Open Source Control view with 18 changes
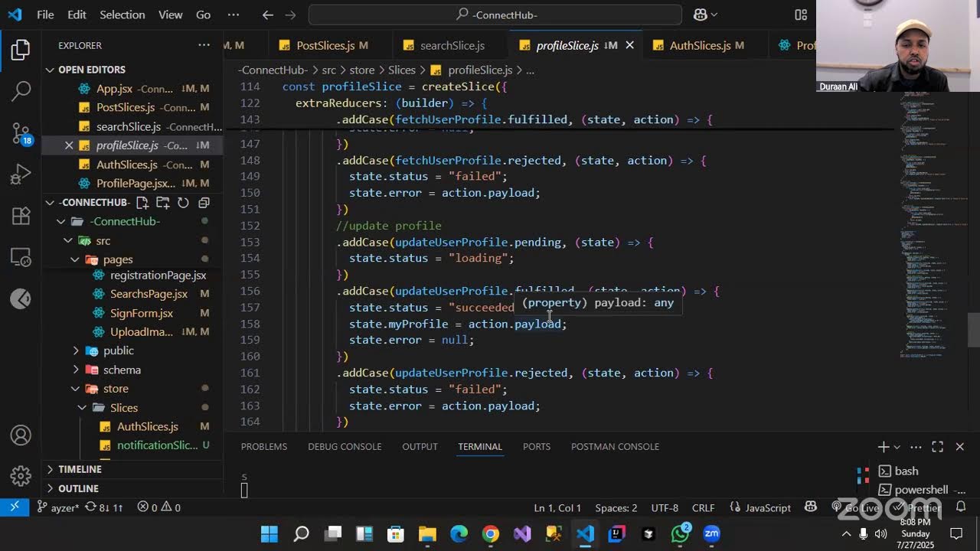 coord(21,133)
